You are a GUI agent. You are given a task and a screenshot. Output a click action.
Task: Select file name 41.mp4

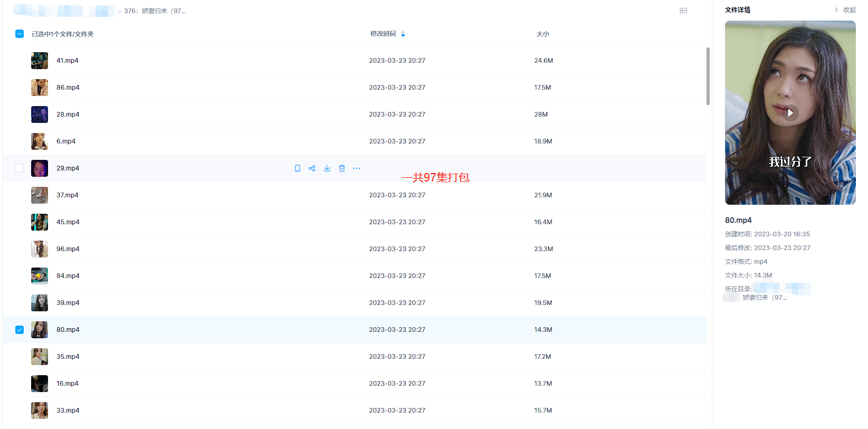tap(68, 61)
